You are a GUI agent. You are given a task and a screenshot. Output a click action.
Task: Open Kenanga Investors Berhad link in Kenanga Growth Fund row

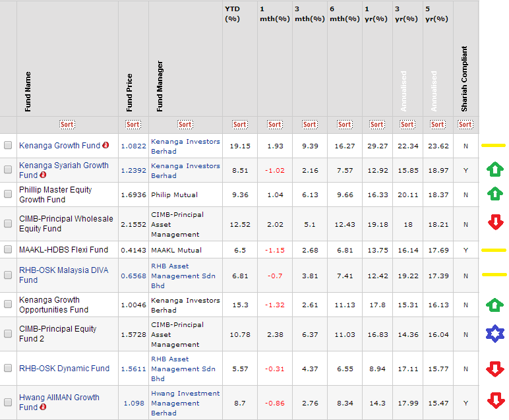(185, 146)
